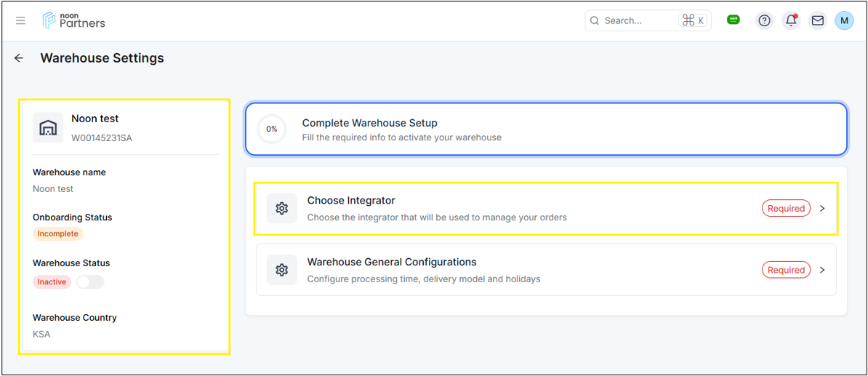Click the Saudi Arabia flag country icon
868x376 pixels.
click(x=733, y=20)
